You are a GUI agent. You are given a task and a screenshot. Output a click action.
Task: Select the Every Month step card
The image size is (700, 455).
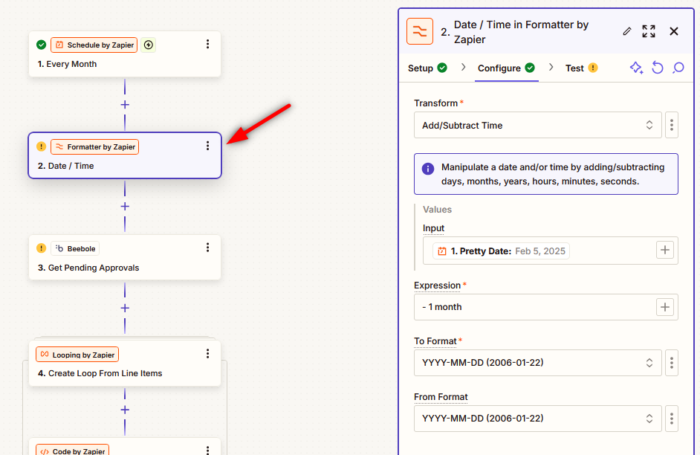coord(125,54)
